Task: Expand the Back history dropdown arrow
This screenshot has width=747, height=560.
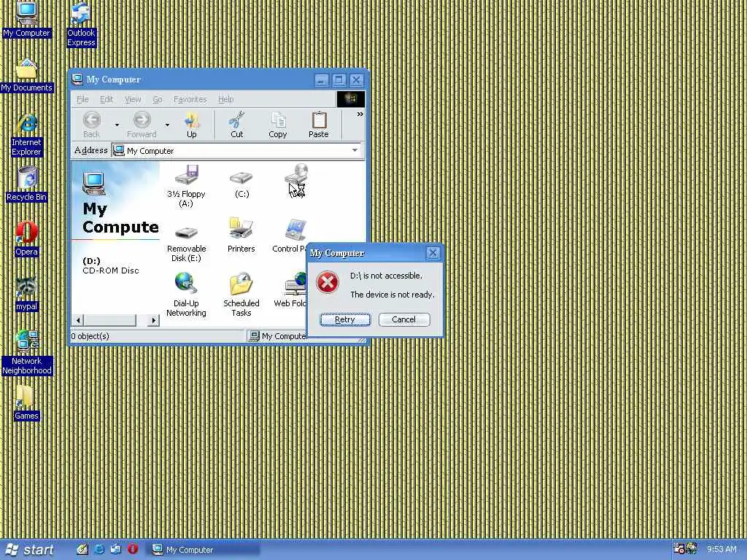Action: 117,125
